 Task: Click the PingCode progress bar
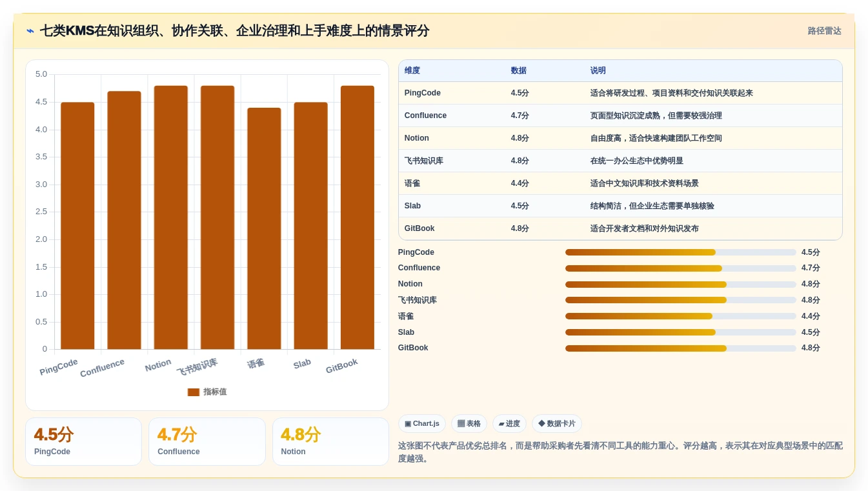pyautogui.click(x=681, y=252)
